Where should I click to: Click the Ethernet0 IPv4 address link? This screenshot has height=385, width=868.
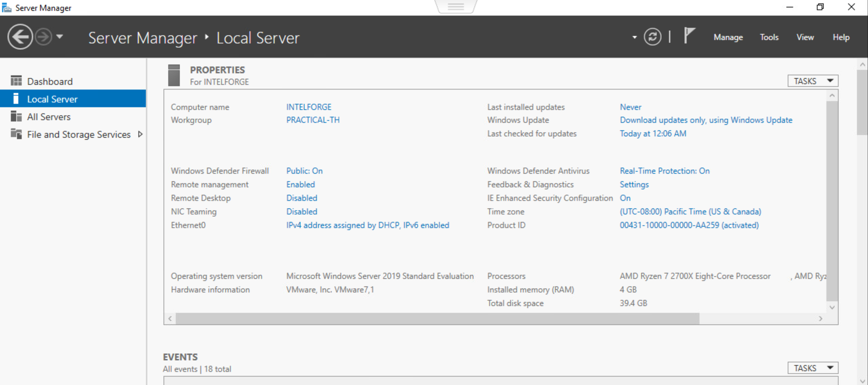click(x=367, y=225)
